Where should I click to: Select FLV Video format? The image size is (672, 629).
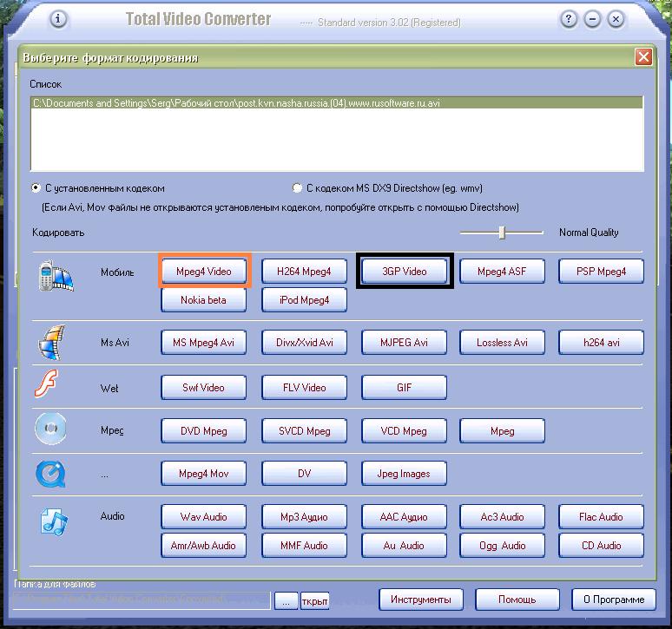[304, 388]
